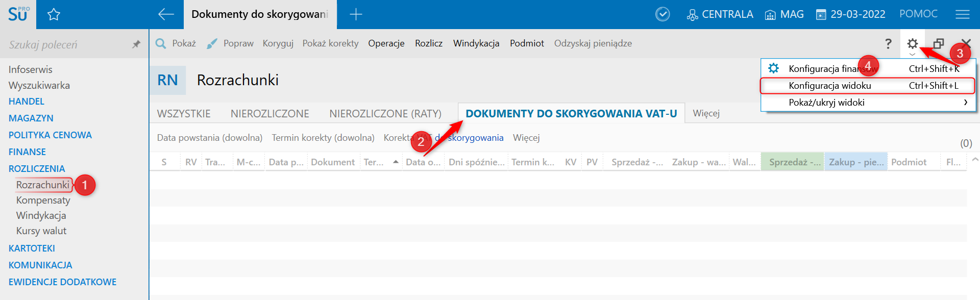Open the Operacje toolbar menu
This screenshot has height=300, width=980.
pyautogui.click(x=386, y=43)
